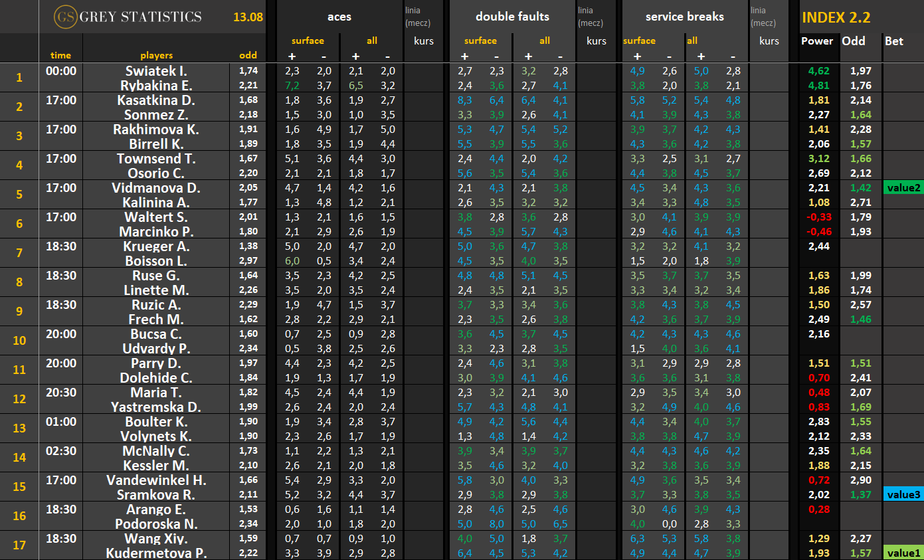Click the aces section header
This screenshot has height=560, width=924.
pyautogui.click(x=339, y=17)
